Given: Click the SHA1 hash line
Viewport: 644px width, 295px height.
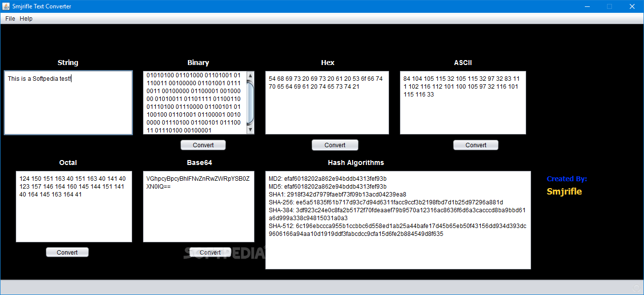Looking at the screenshot, I should point(337,194).
